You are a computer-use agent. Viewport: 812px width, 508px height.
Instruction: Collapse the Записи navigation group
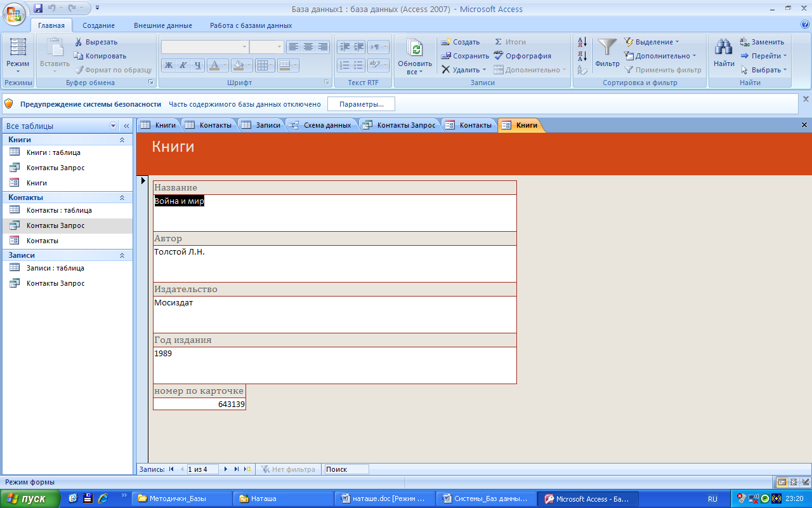(122, 255)
